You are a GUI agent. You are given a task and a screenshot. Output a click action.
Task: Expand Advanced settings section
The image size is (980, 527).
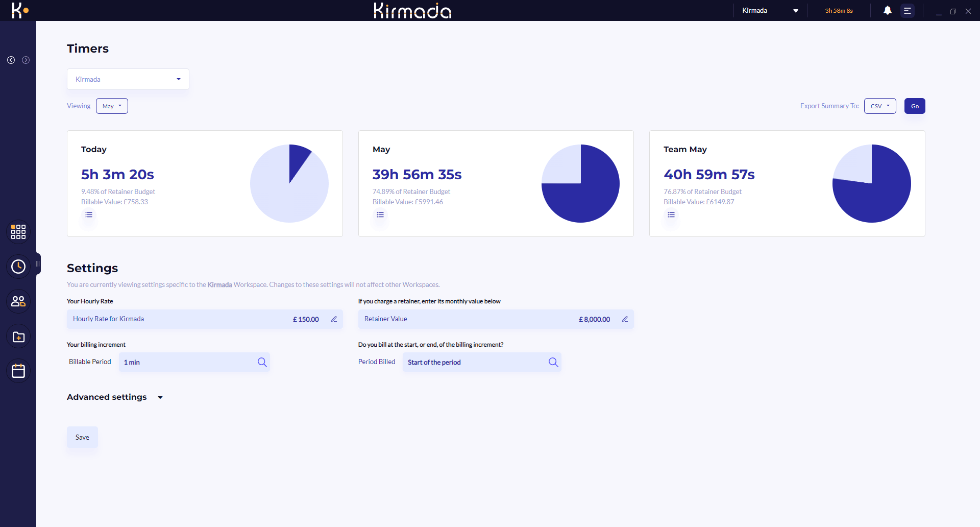point(115,397)
